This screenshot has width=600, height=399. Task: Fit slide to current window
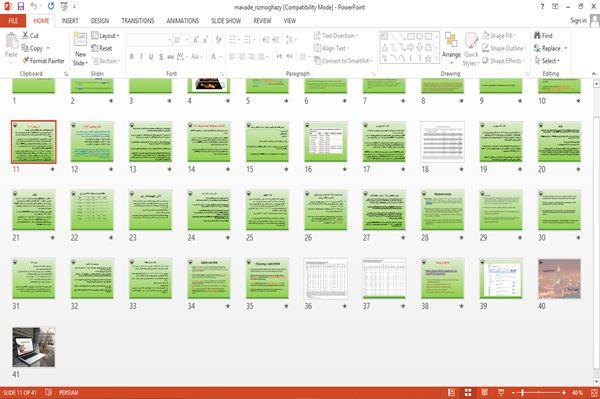coord(594,392)
